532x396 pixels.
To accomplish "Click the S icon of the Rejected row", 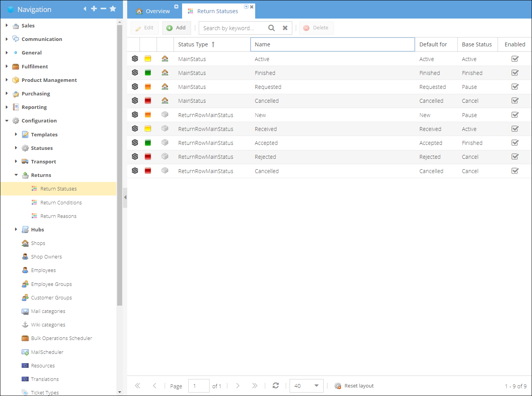I will tap(135, 156).
